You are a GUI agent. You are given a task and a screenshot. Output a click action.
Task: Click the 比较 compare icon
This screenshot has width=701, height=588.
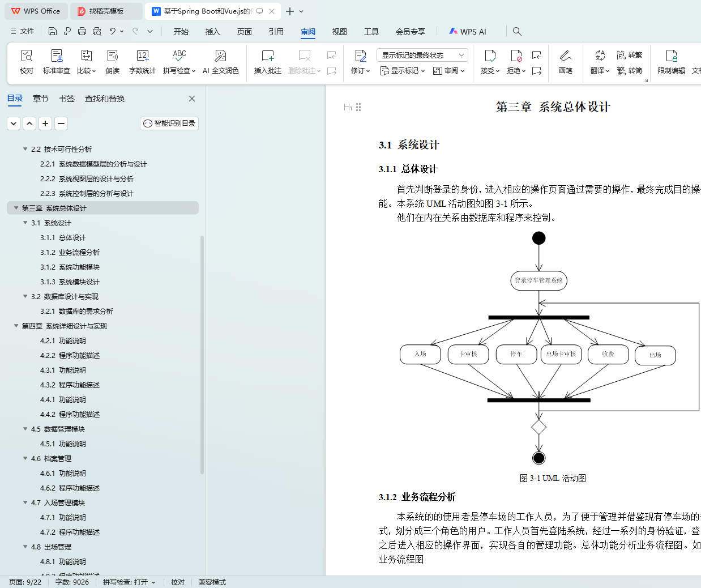point(86,56)
